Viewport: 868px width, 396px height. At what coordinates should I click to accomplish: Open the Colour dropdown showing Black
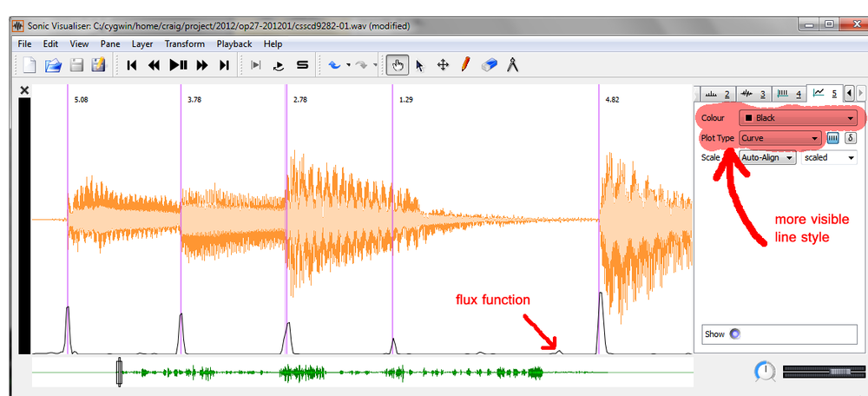(x=798, y=117)
